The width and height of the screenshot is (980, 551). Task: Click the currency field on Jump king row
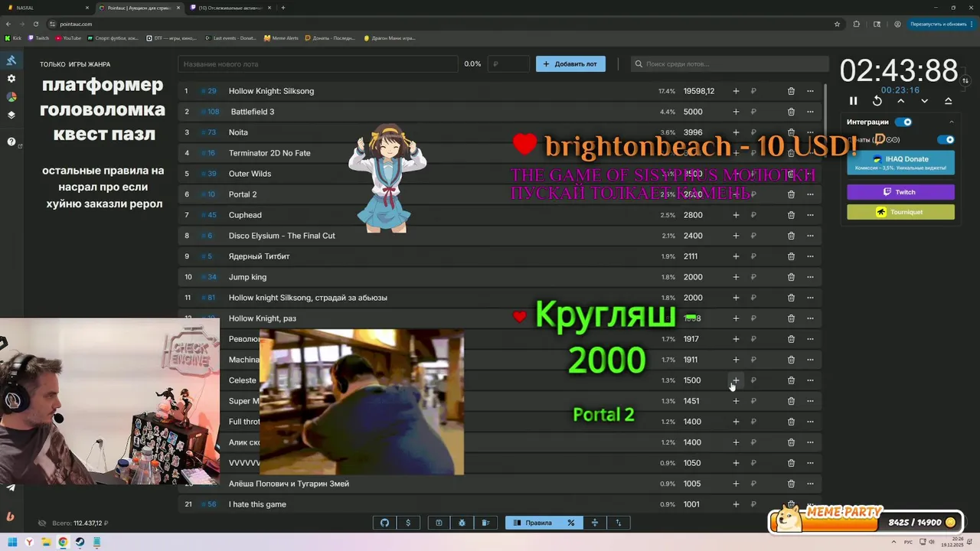coord(753,277)
